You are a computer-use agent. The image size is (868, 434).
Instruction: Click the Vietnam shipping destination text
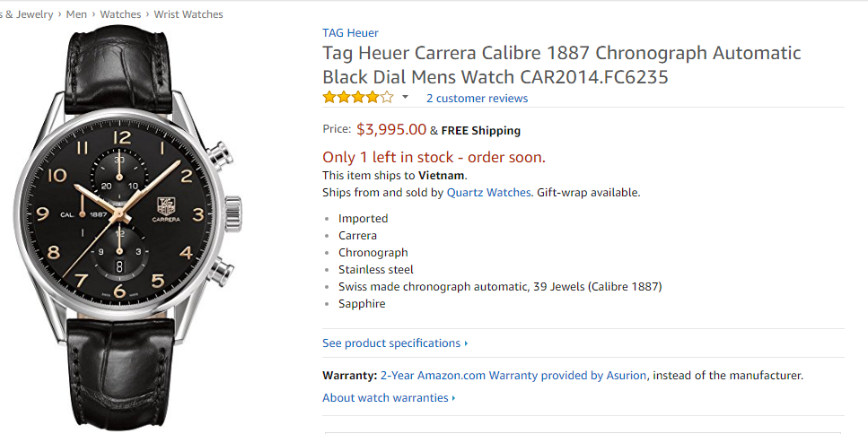(442, 176)
